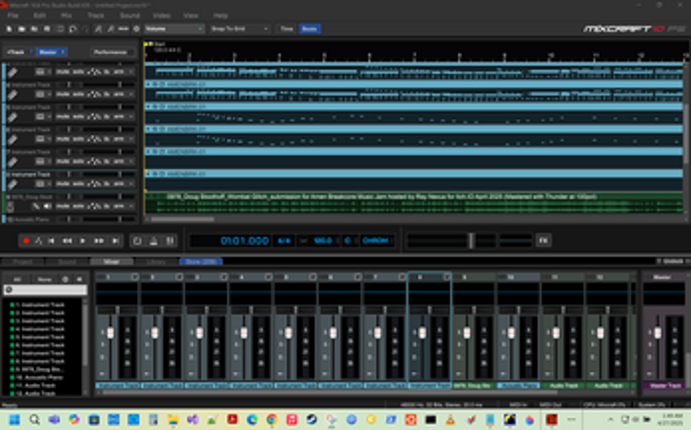The image size is (691, 430).
Task: Click the Performance button
Action: (110, 51)
